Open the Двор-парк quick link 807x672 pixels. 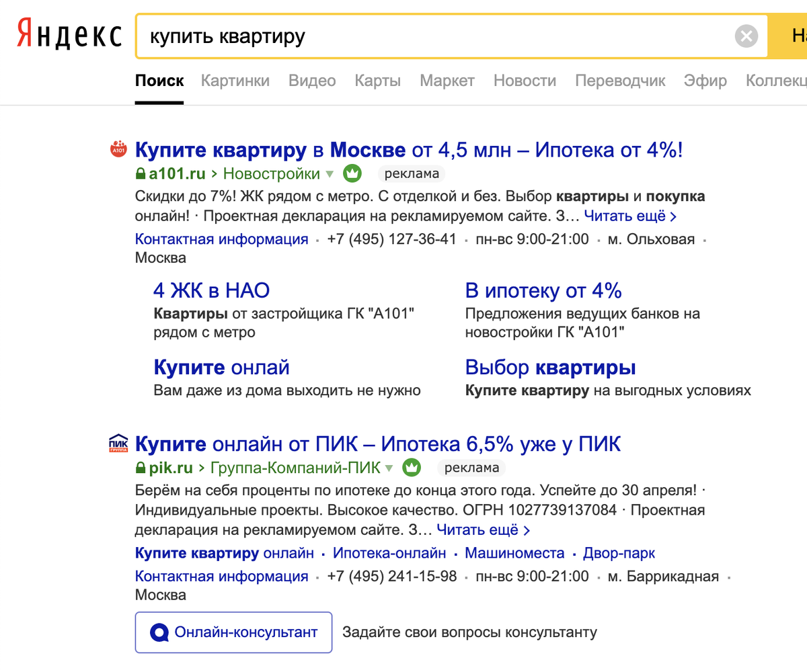point(619,554)
